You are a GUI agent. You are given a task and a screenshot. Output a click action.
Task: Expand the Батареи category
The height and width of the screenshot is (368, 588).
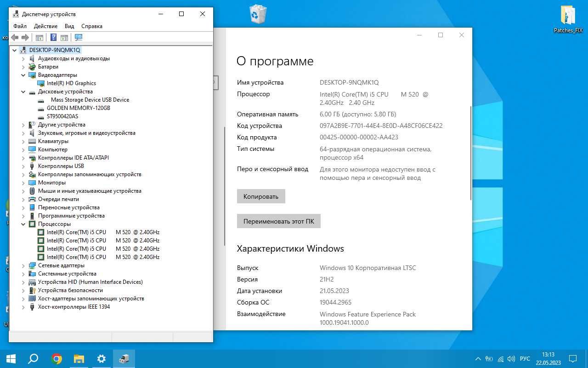coord(23,67)
